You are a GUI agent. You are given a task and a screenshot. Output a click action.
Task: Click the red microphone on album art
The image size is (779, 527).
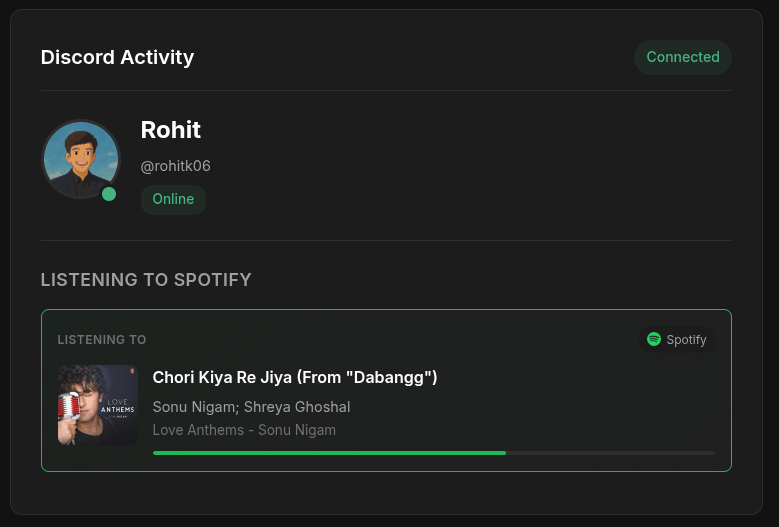(x=71, y=405)
